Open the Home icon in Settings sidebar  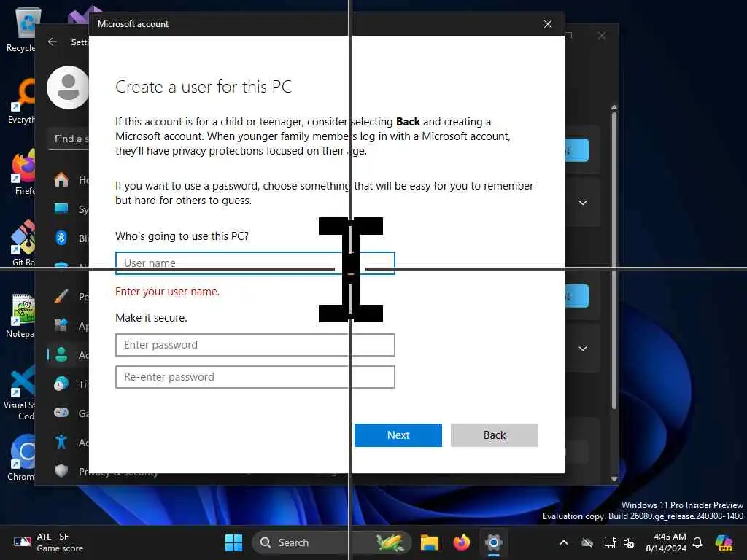coord(61,180)
